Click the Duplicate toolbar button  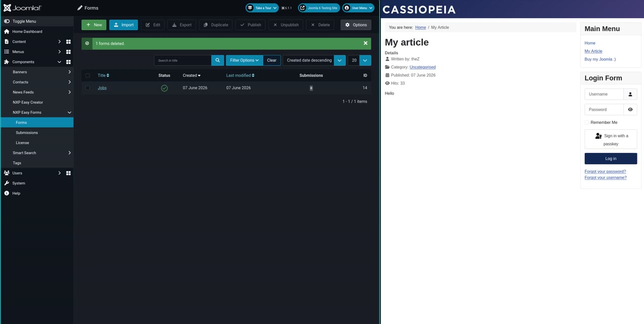pos(215,25)
